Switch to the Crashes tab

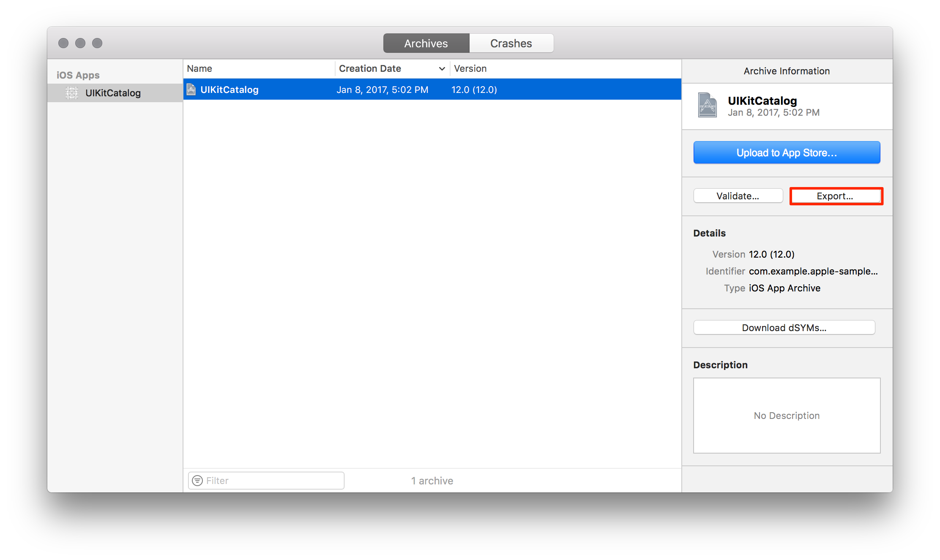[x=511, y=43]
